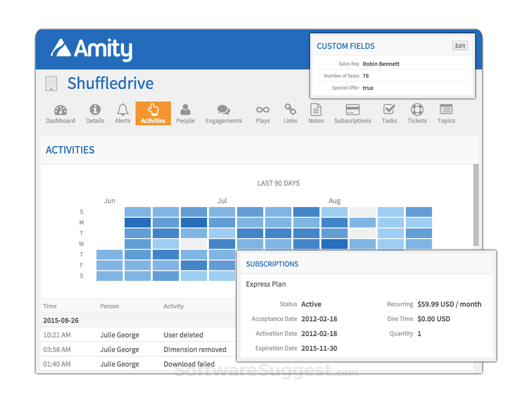Click the Aug month label on heatmap
Image resolution: width=532 pixels, height=403 pixels.
334,201
